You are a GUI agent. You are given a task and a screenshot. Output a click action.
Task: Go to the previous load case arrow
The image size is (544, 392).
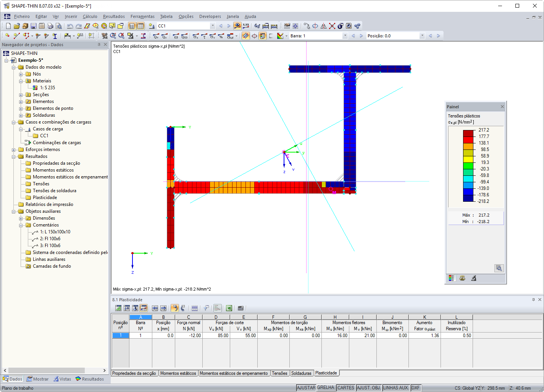point(221,26)
